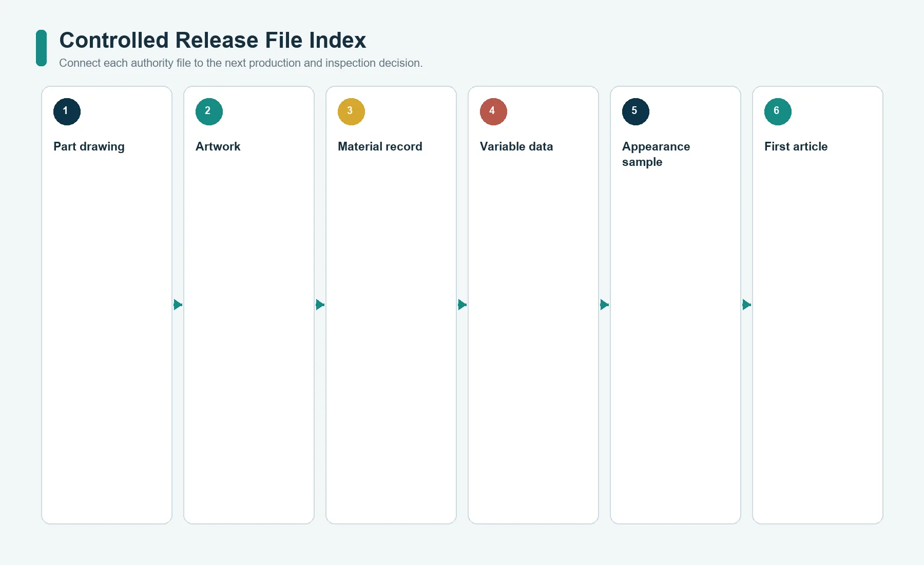Click the step 6 number circle

point(778,111)
